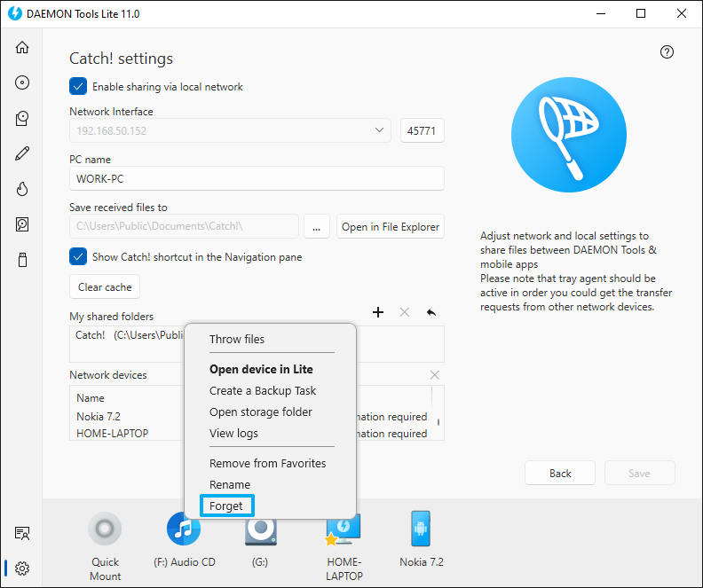
Task: Click the Name column header in Network devices
Action: (x=91, y=397)
